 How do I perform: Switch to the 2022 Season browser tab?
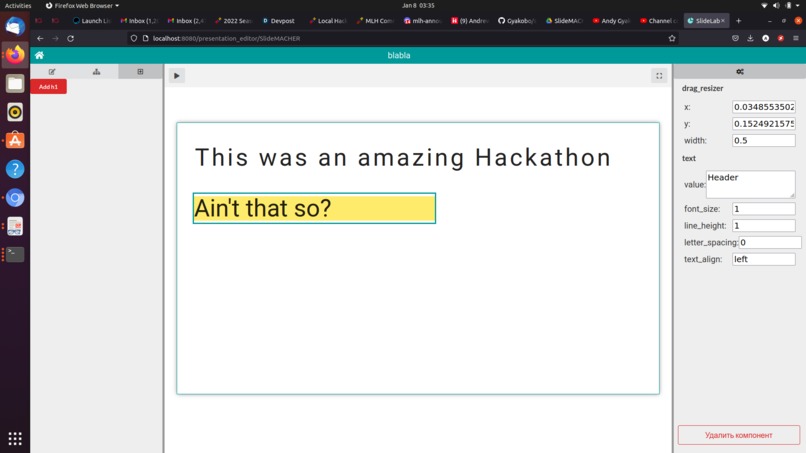(233, 21)
